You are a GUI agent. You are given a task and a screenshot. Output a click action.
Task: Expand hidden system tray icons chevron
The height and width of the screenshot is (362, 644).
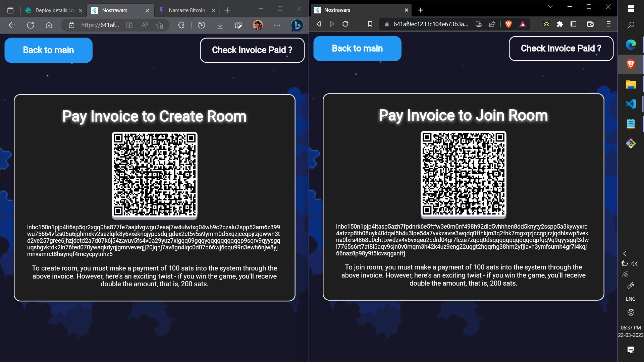click(625, 254)
